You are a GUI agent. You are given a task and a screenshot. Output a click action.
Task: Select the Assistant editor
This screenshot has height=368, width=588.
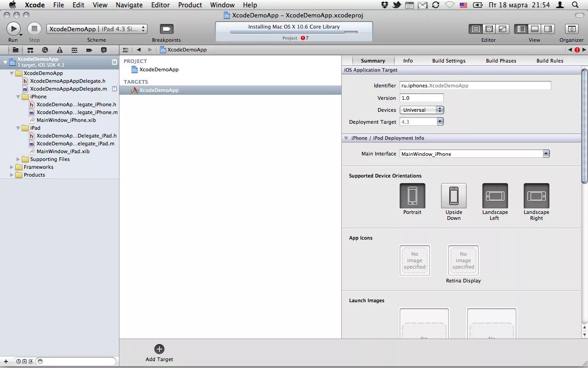click(x=489, y=29)
